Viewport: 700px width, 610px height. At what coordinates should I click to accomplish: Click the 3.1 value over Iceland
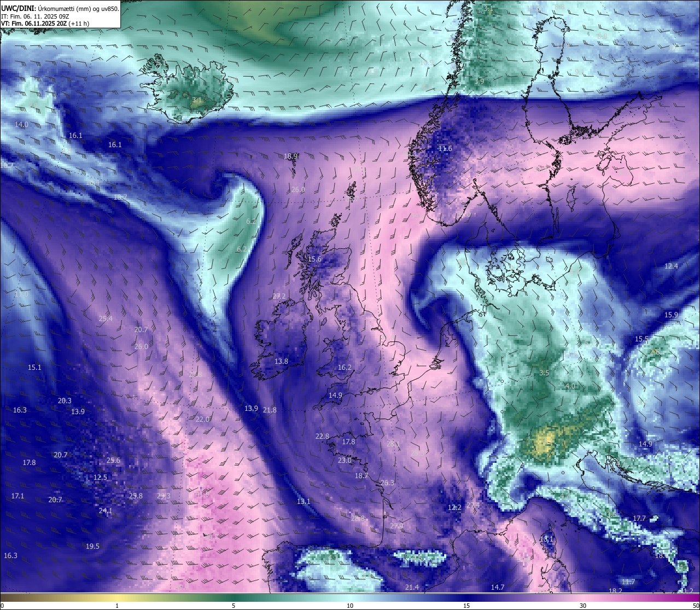click(197, 101)
